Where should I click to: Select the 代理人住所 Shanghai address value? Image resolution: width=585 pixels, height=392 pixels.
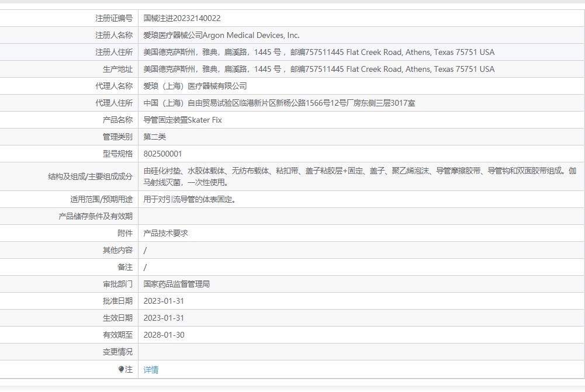(279, 103)
